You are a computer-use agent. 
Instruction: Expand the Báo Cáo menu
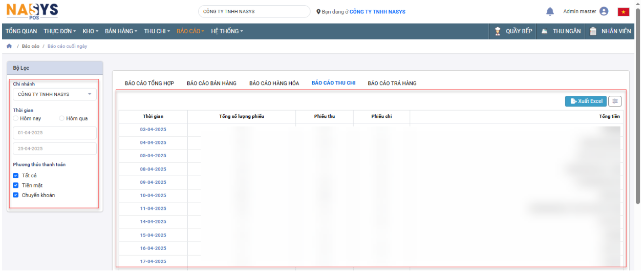coord(190,31)
